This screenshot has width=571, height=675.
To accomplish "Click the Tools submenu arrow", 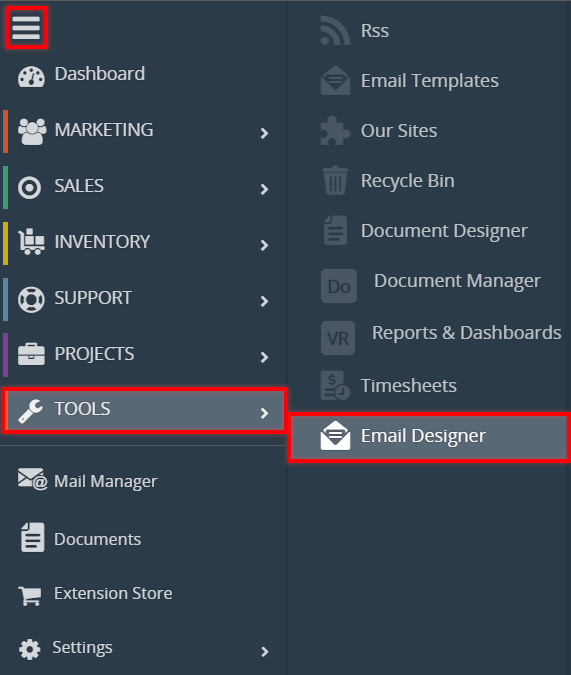I will click(264, 413).
